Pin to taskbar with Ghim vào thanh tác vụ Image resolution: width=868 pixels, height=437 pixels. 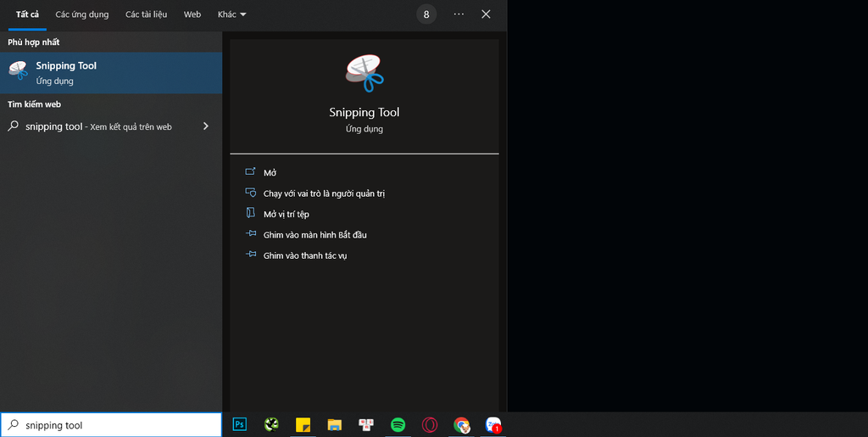[x=305, y=255]
